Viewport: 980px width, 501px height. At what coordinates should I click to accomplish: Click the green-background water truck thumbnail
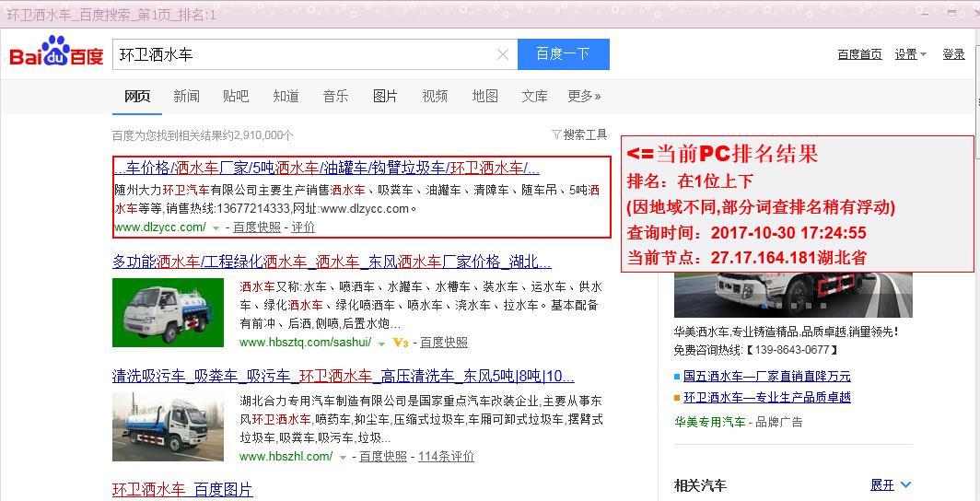click(169, 312)
